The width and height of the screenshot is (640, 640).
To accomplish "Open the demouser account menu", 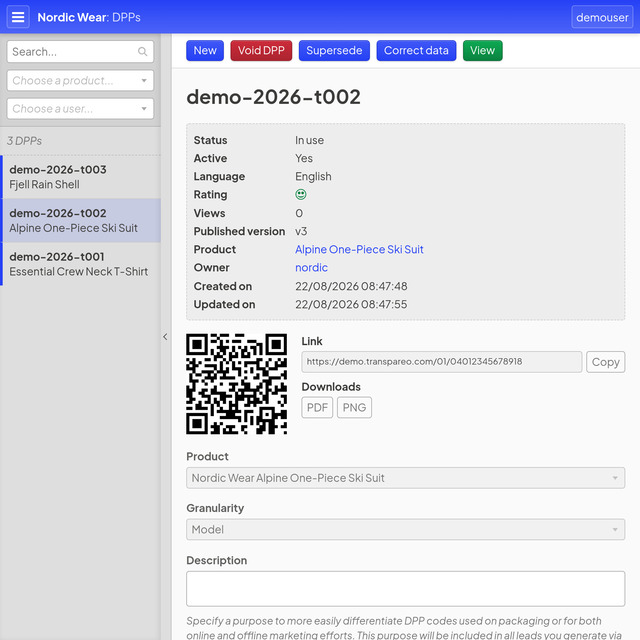I will (602, 17).
